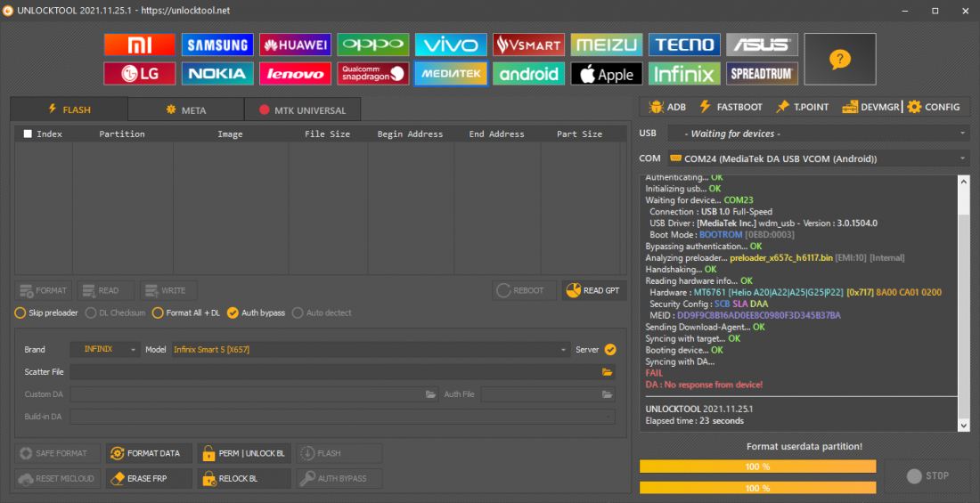This screenshot has width=980, height=503.
Task: Open ADB tools
Action: coord(667,107)
